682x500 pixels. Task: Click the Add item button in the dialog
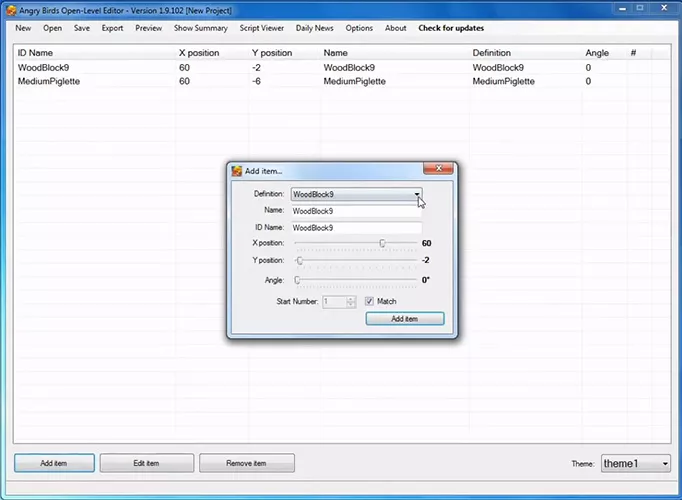click(405, 319)
